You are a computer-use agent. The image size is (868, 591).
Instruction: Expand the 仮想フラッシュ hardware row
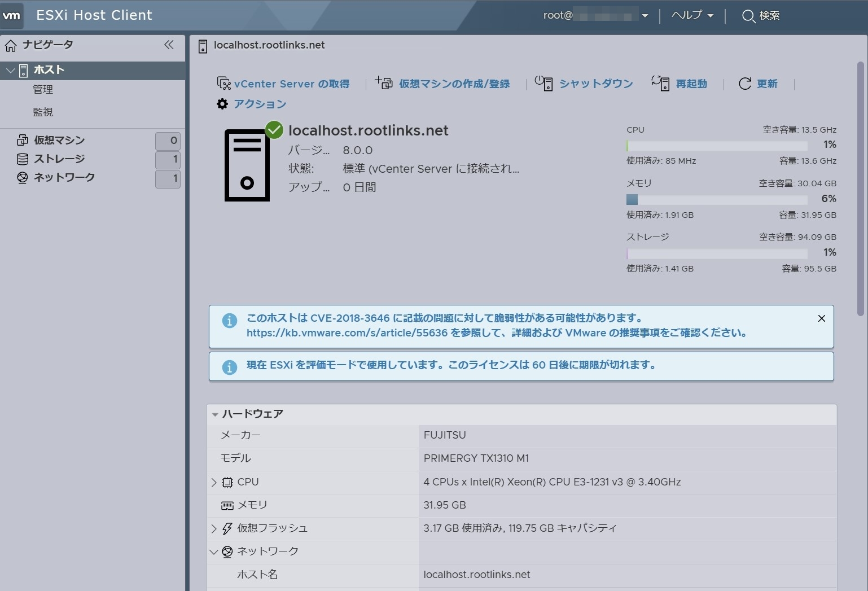tap(213, 528)
